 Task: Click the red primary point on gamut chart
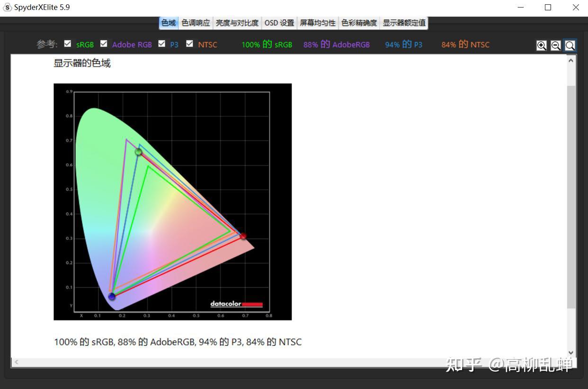pos(243,236)
